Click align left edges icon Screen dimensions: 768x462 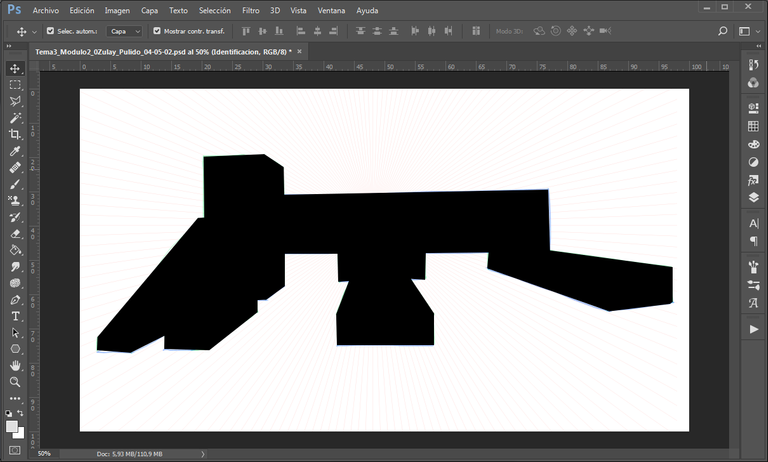point(300,31)
